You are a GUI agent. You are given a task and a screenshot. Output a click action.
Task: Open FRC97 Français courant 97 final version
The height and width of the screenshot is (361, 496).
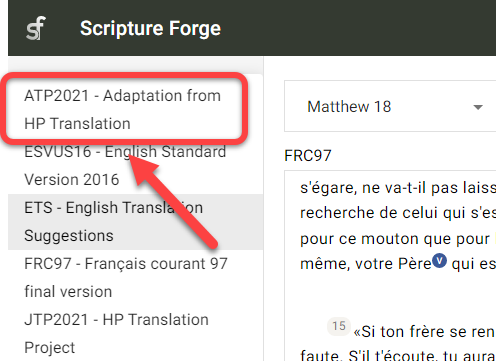click(x=135, y=278)
